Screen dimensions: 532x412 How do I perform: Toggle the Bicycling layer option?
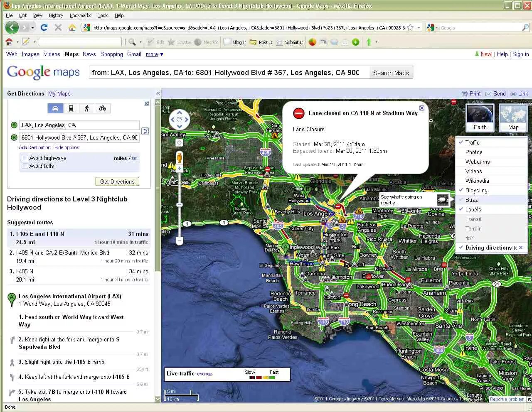491,190
